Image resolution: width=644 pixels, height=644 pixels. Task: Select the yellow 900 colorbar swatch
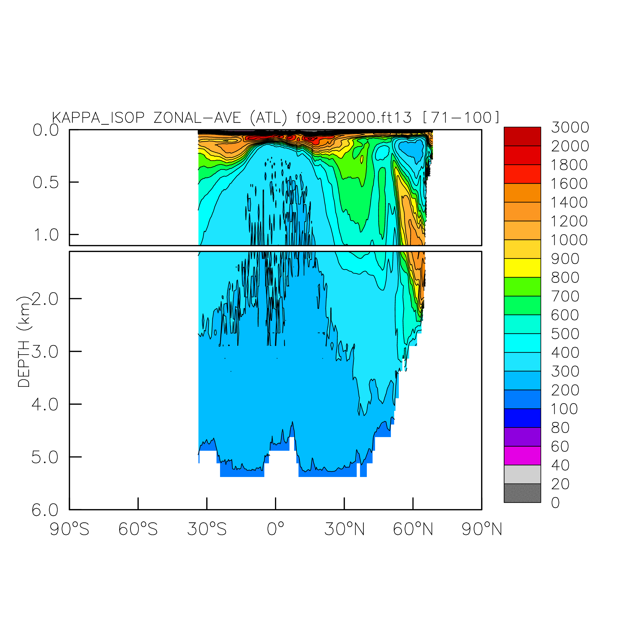(522, 268)
